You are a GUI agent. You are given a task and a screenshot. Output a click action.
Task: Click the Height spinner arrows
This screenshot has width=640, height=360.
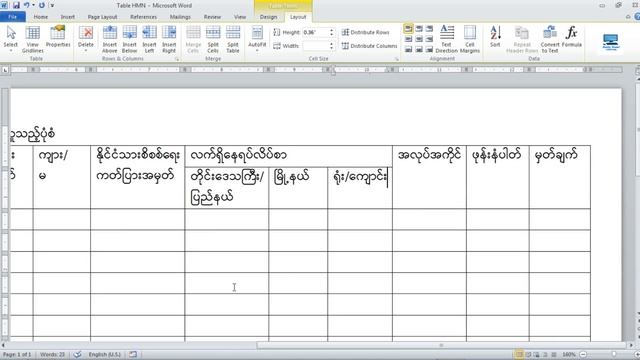(331, 32)
